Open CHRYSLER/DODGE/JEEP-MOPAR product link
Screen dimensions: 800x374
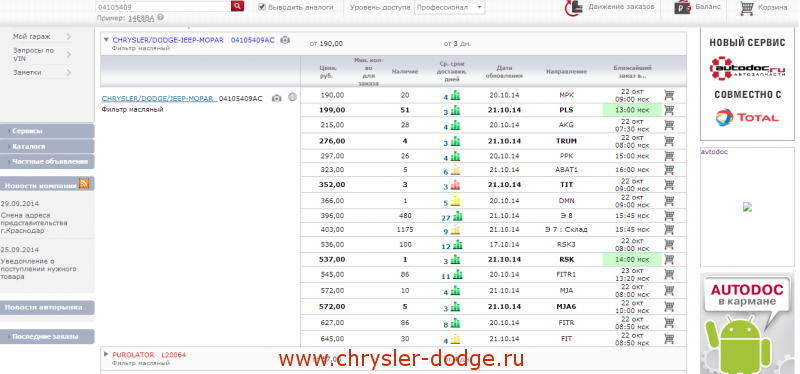(159, 98)
